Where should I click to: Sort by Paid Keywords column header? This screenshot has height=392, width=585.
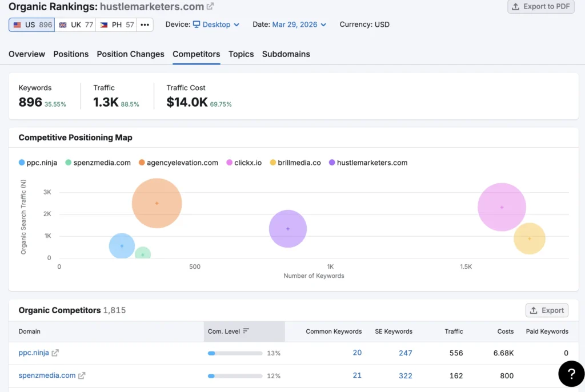pyautogui.click(x=547, y=332)
